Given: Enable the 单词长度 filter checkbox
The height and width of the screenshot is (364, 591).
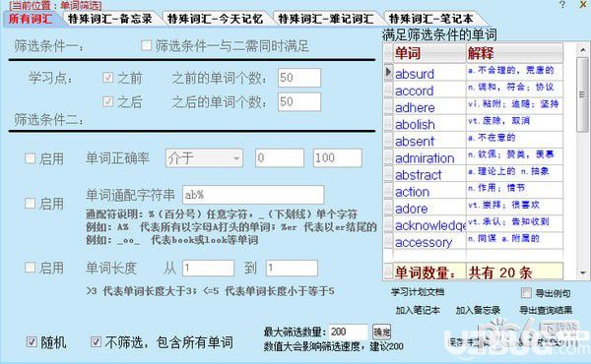Looking at the screenshot, I should click(x=30, y=268).
